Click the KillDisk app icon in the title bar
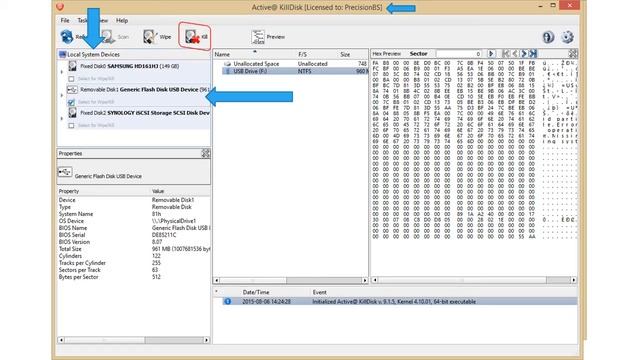 click(60, 7)
